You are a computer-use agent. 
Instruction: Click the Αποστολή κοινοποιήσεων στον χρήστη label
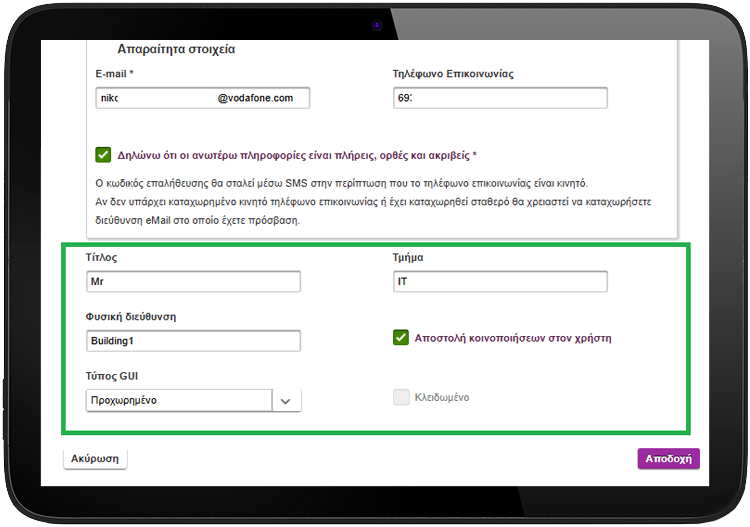point(513,338)
